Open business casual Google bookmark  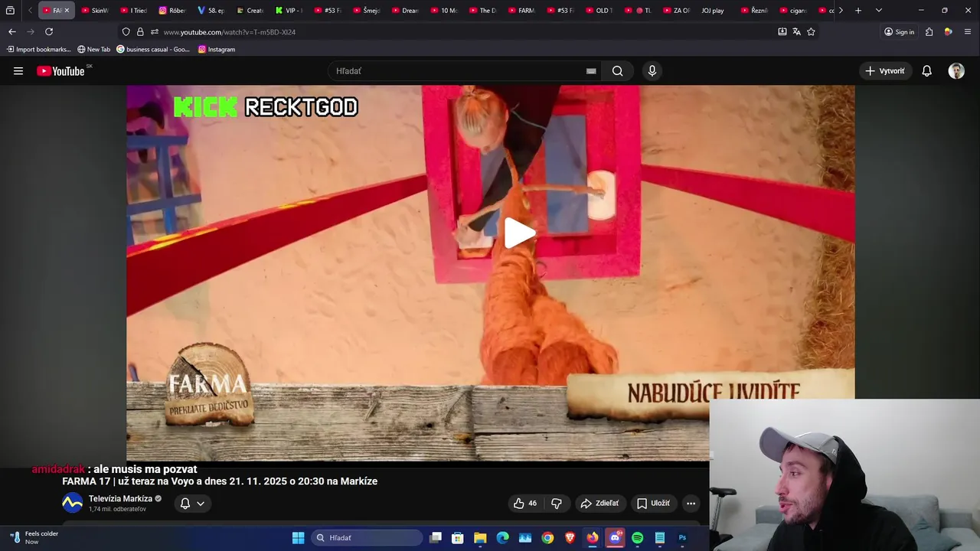tap(153, 49)
